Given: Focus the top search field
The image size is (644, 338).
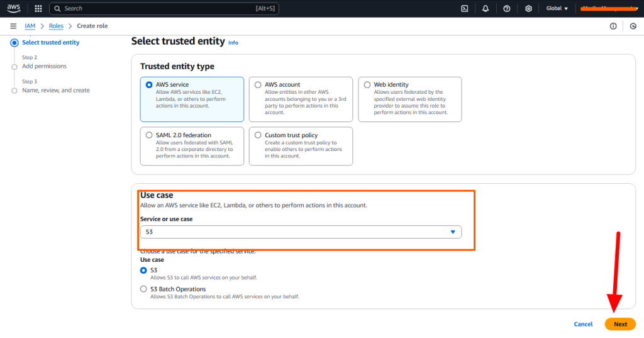Looking at the screenshot, I should click(x=164, y=9).
